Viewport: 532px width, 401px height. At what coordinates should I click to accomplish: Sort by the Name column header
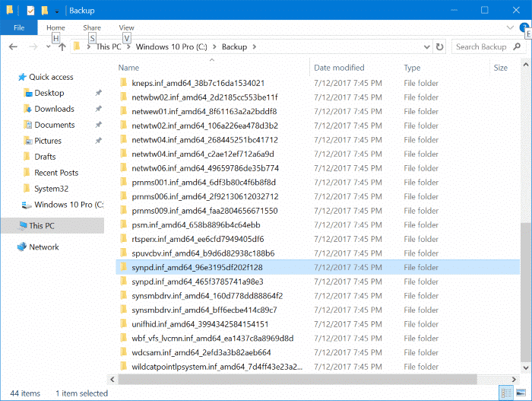pyautogui.click(x=128, y=68)
